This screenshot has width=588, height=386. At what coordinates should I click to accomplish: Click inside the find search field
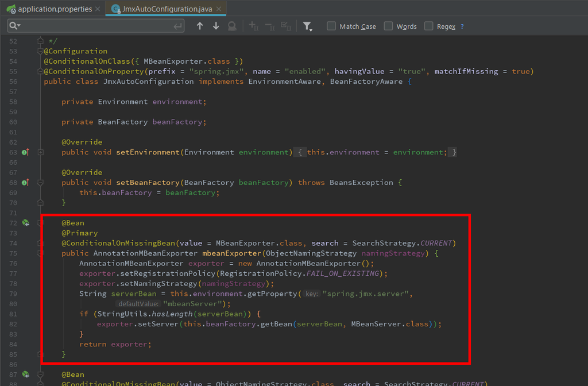[x=96, y=26]
